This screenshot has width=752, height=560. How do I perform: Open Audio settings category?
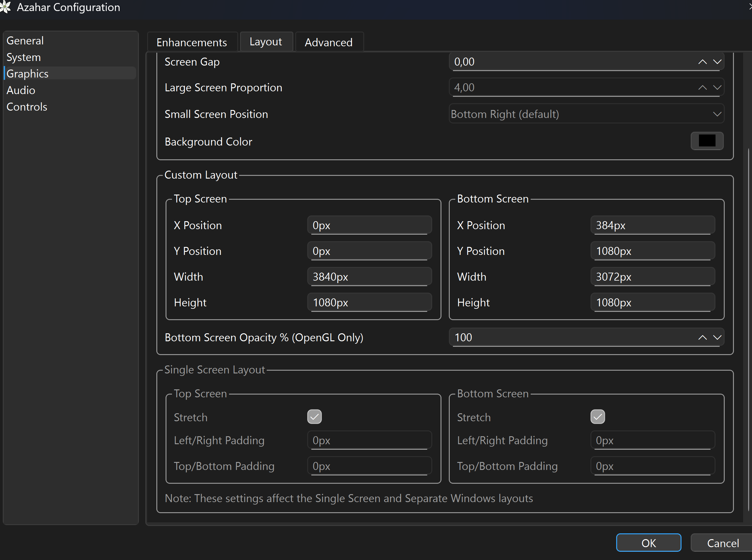click(x=70, y=90)
